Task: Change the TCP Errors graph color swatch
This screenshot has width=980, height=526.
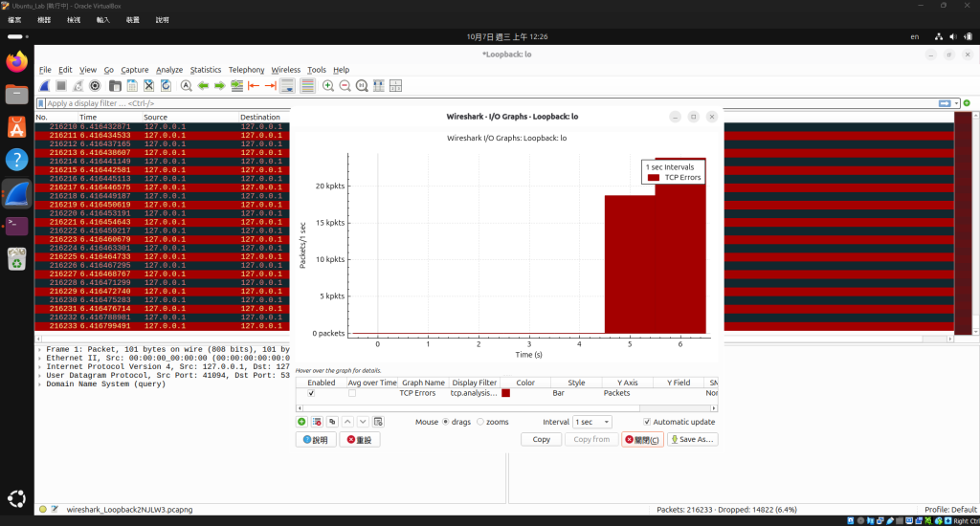Action: click(505, 393)
